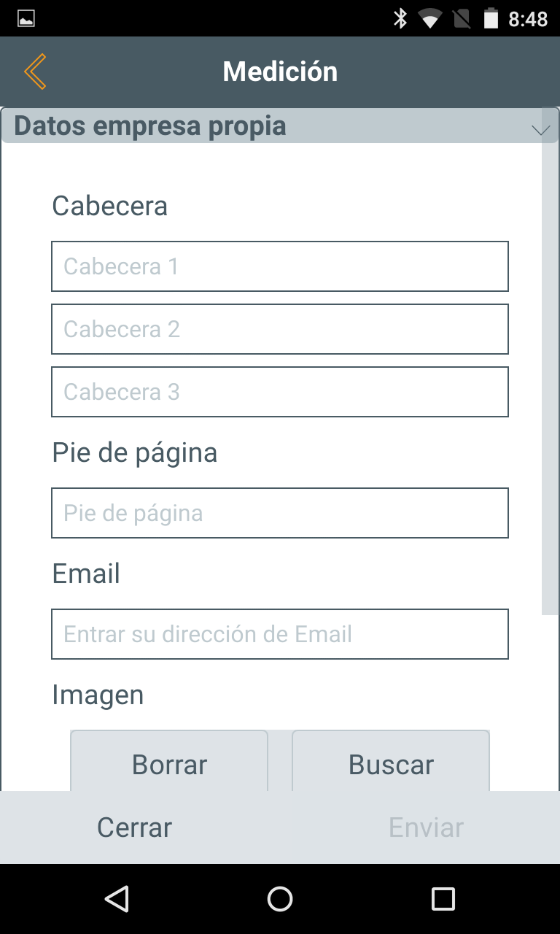The width and height of the screenshot is (560, 934).
Task: Tap Android home circle button
Action: click(x=280, y=899)
